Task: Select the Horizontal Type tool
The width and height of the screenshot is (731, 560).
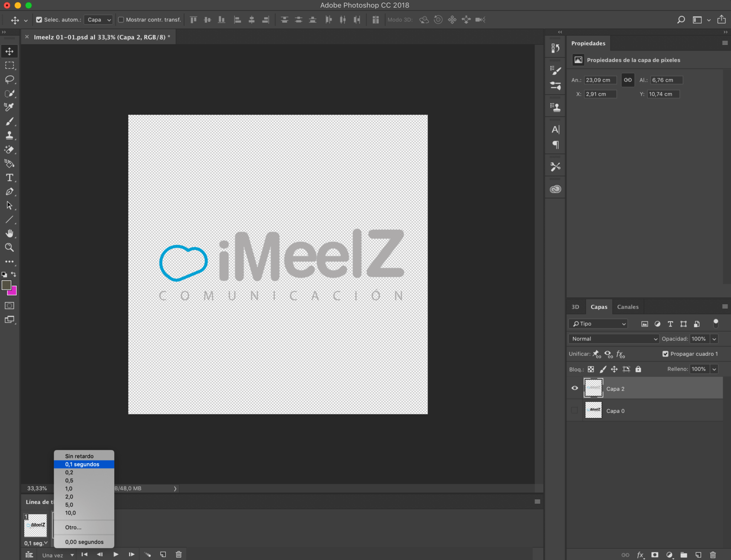Action: point(10,178)
